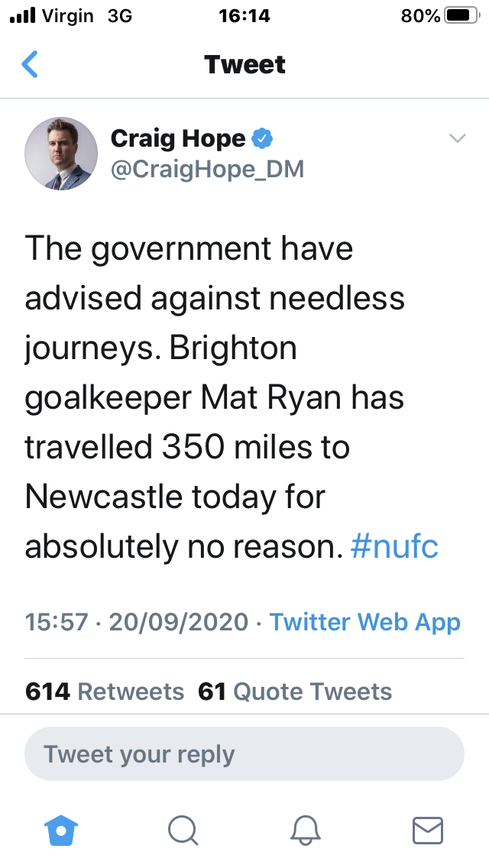The height and width of the screenshot is (868, 489).
Task: View the 61 Quote Tweets list
Action: point(295,691)
